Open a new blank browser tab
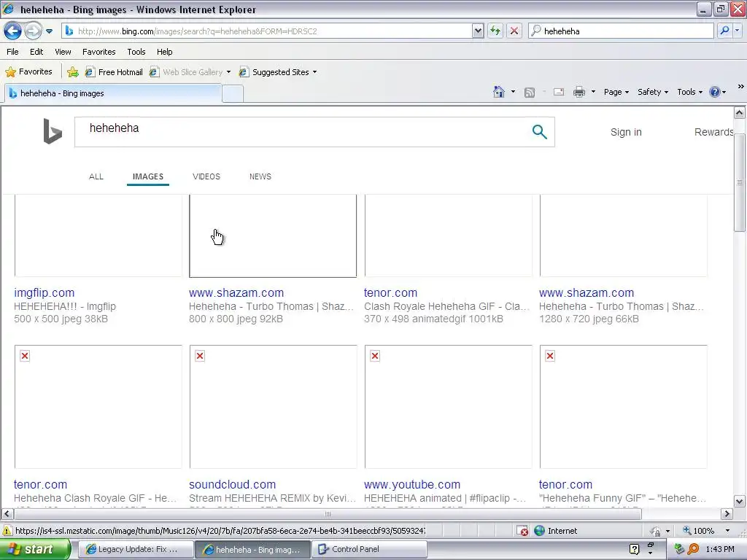 [x=233, y=94]
